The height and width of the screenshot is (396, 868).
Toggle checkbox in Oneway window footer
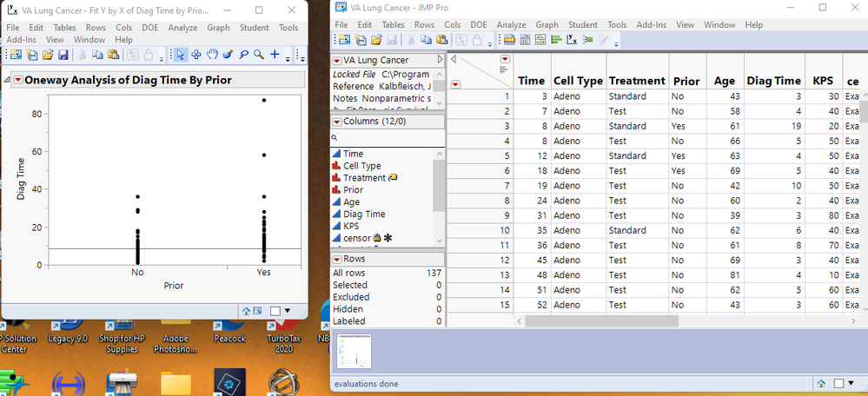point(275,311)
